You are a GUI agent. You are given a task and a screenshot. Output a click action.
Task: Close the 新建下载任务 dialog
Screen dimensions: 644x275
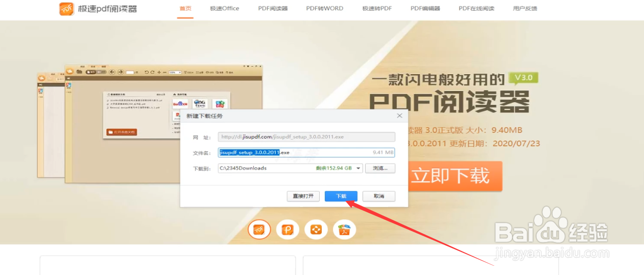tap(399, 116)
